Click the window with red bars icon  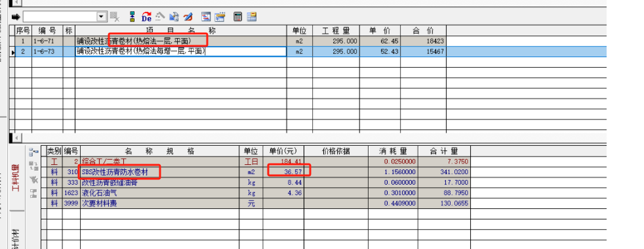point(206,17)
